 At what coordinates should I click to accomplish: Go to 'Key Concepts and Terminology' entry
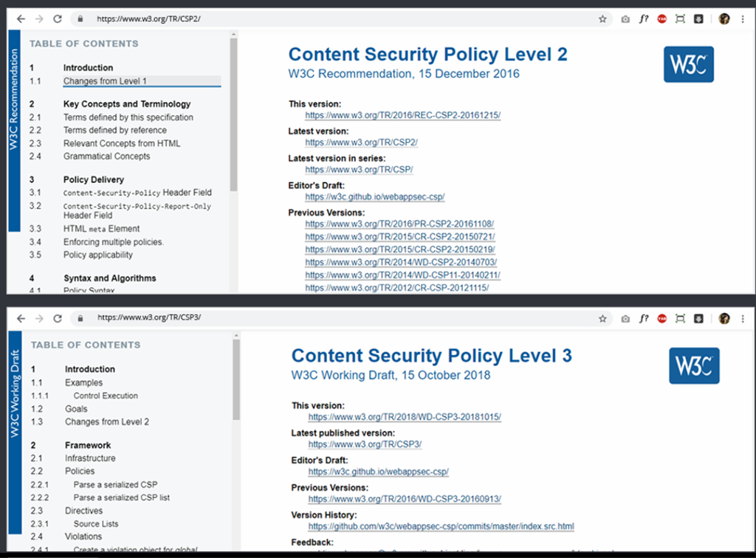point(127,104)
